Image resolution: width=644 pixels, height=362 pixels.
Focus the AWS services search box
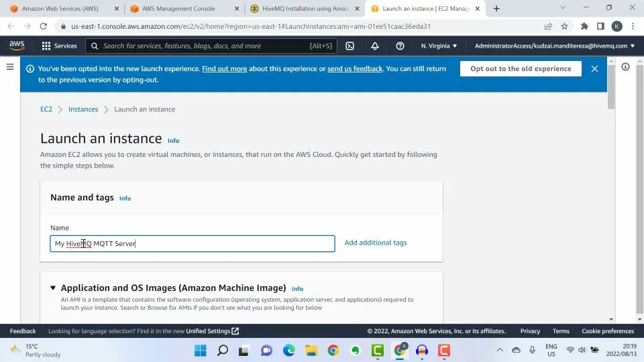211,46
